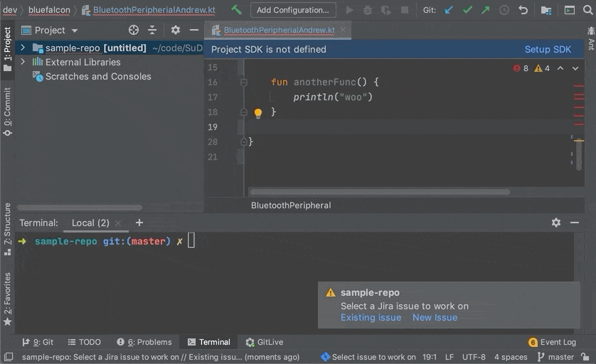
Task: Select the Terminal tool tab
Action: pyautogui.click(x=209, y=342)
